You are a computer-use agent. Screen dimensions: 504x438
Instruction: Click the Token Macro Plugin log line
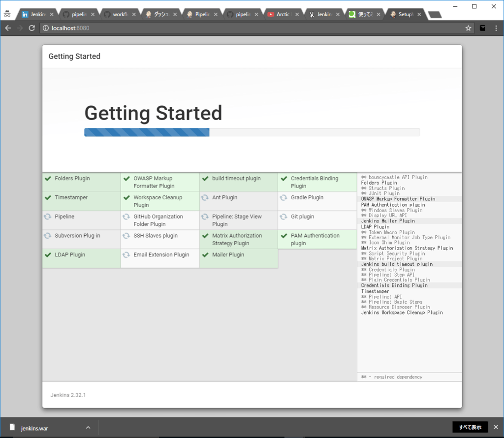click(x=388, y=232)
